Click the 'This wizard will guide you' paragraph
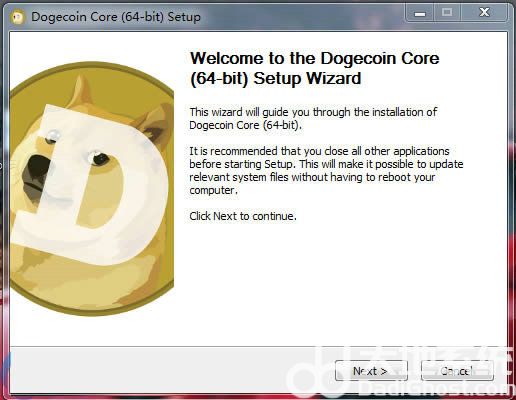The image size is (516, 400). [x=313, y=118]
